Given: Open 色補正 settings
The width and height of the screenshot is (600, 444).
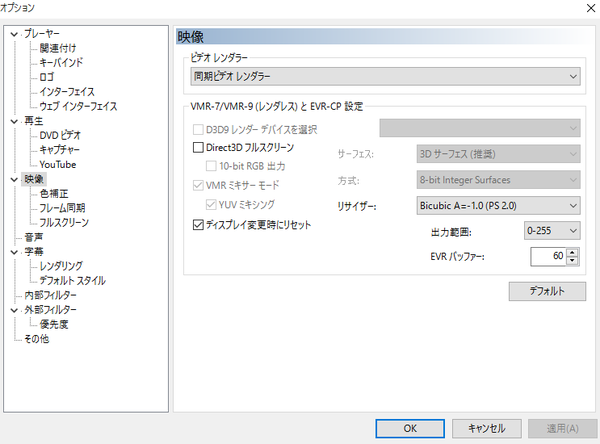Looking at the screenshot, I should 54,193.
